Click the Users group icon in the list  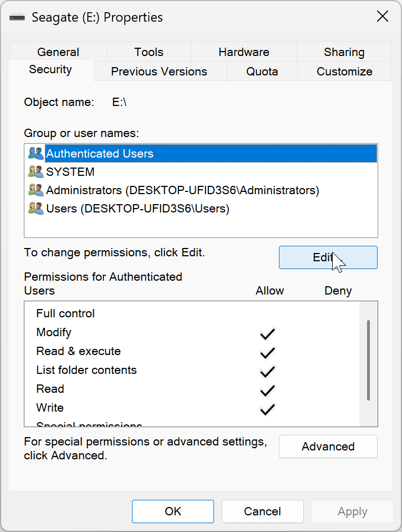click(x=35, y=208)
